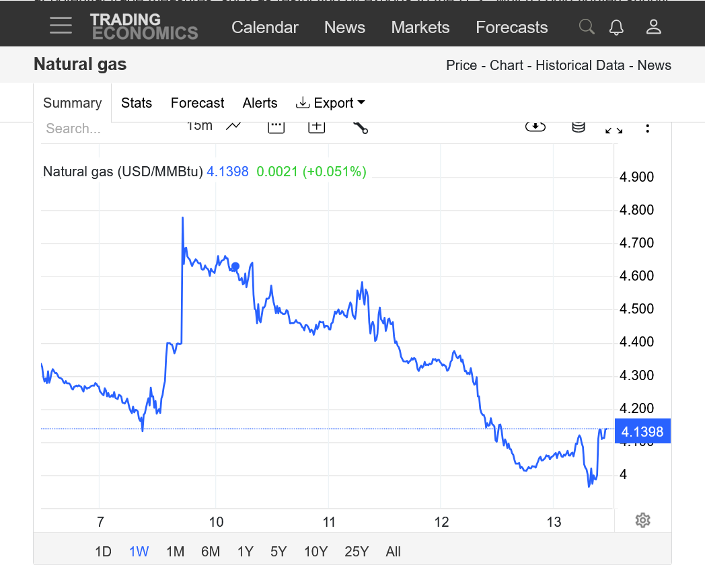
Task: Click the add comparison plus icon
Action: pos(316,126)
